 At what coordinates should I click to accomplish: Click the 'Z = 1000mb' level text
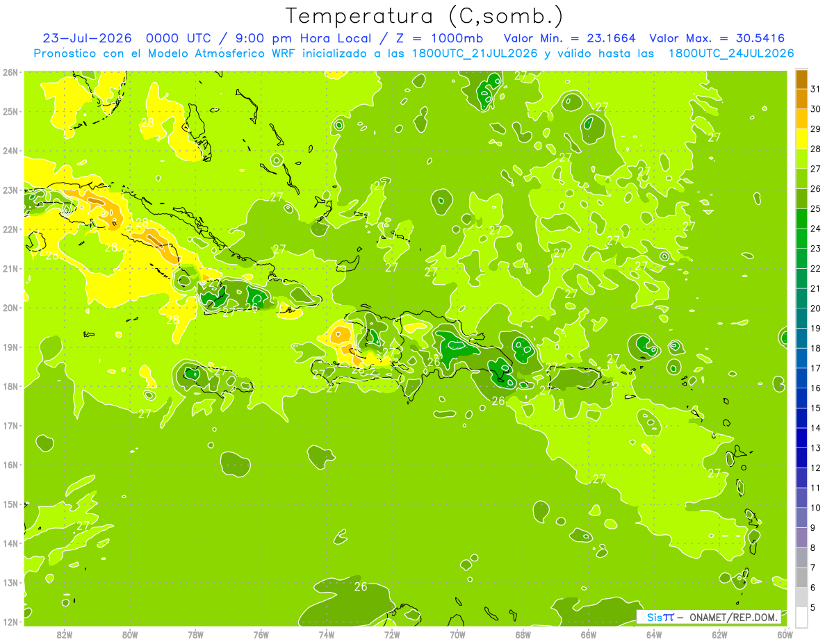click(439, 38)
